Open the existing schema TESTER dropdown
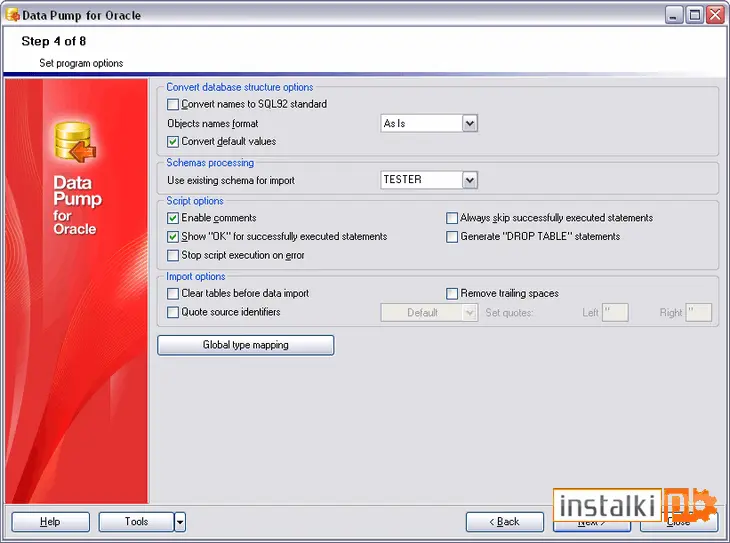Viewport: 730px width, 543px height. (x=470, y=180)
